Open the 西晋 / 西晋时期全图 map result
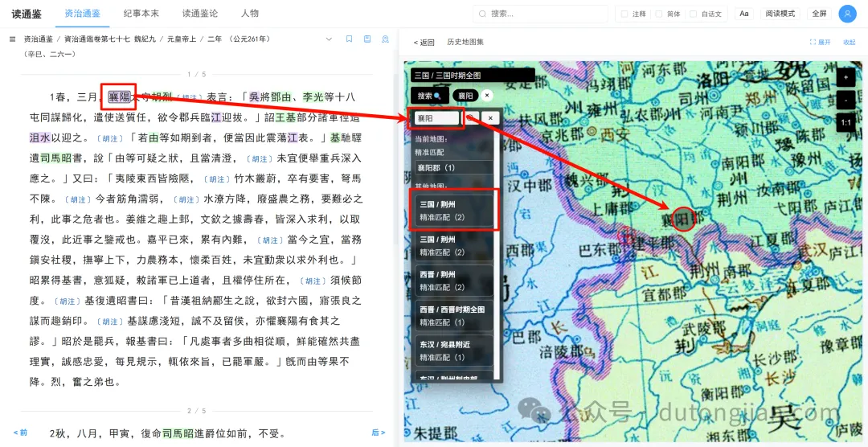868x447 pixels. point(454,315)
